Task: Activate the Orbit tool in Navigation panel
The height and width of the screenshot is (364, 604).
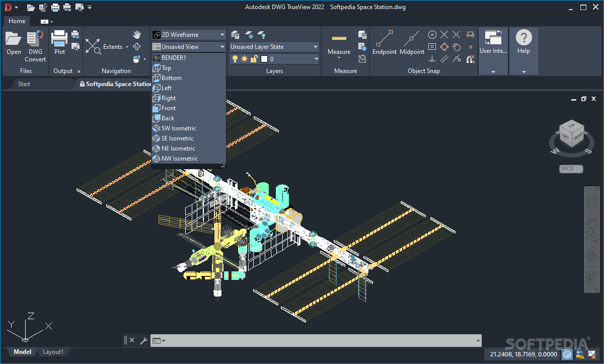Action: pos(137,47)
